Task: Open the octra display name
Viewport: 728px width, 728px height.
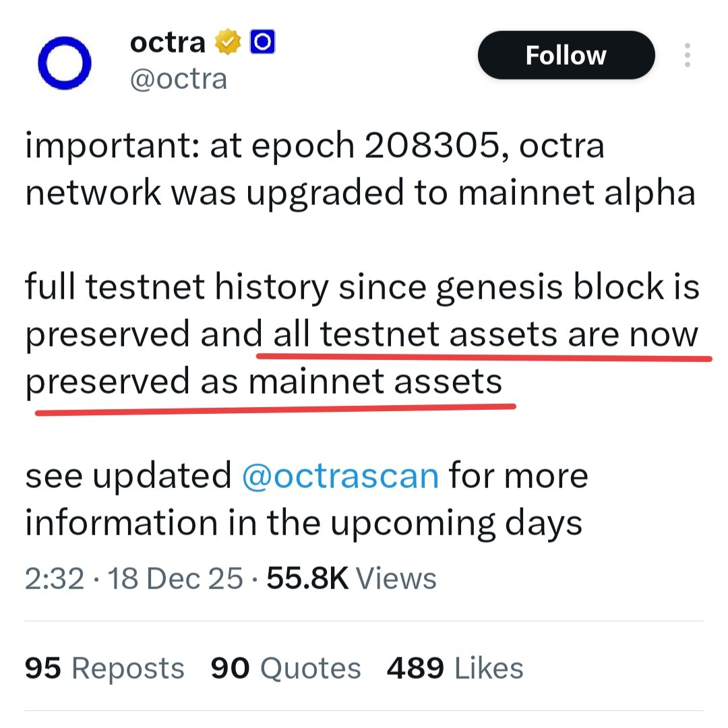Action: [x=167, y=44]
